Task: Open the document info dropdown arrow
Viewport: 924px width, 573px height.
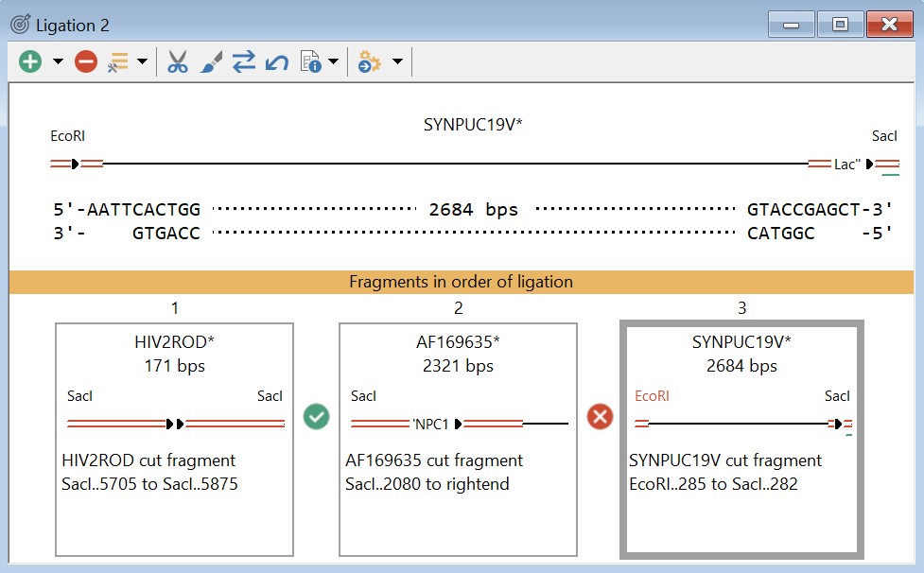Action: pyautogui.click(x=334, y=62)
